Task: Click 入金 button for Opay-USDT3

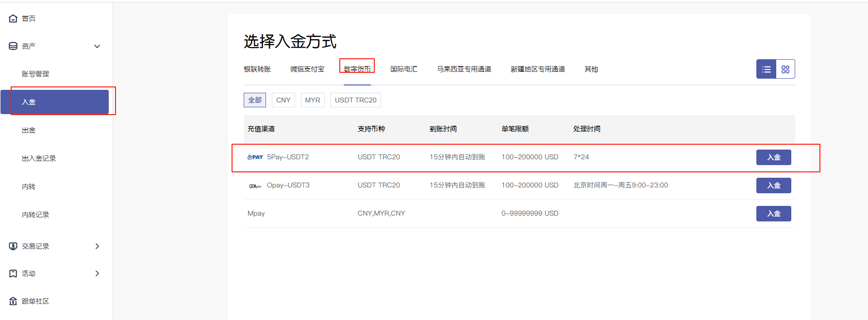Action: (774, 185)
